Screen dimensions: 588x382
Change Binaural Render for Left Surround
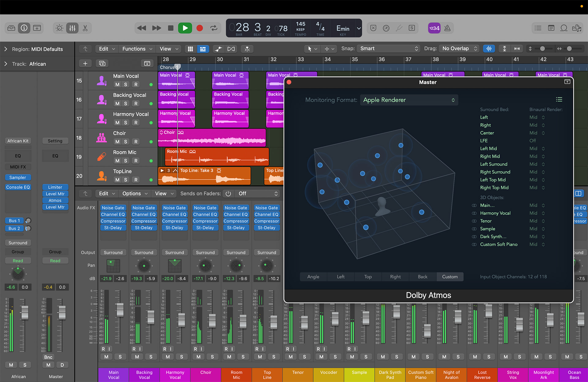537,164
